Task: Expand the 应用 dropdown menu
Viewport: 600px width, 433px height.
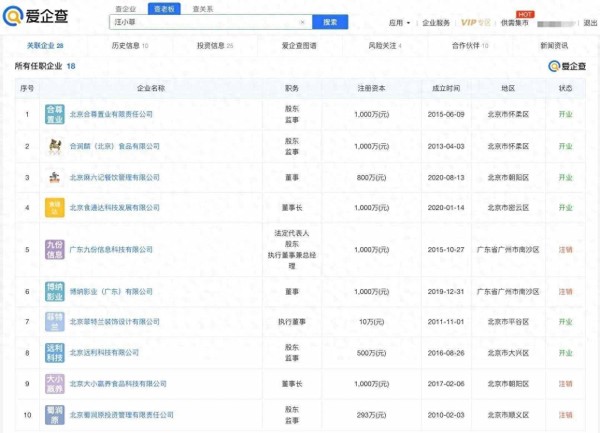Action: pos(398,21)
